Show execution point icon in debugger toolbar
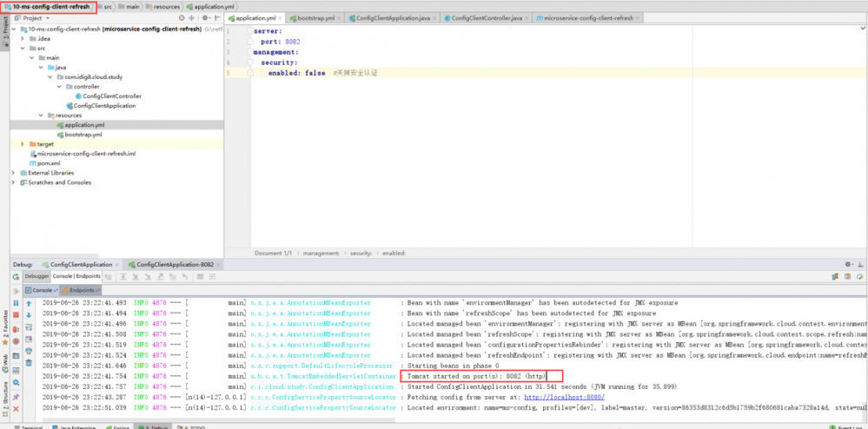Image resolution: width=868 pixels, height=429 pixels. tap(109, 275)
